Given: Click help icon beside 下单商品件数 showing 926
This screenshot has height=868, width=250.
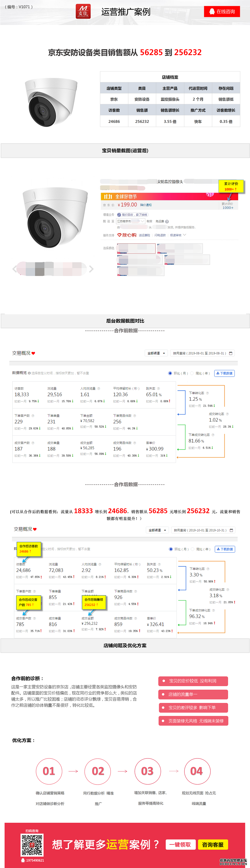Looking at the screenshot, I should point(136,591).
